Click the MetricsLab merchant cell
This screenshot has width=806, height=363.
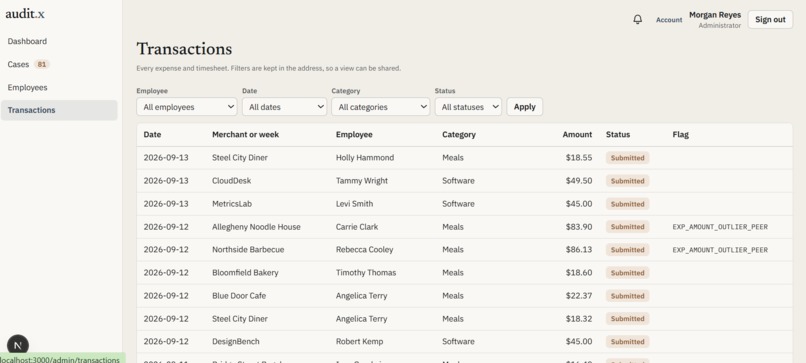pos(232,204)
